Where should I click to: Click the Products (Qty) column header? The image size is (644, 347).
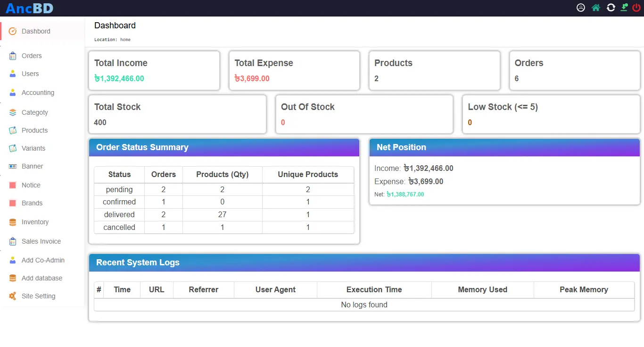tap(222, 175)
